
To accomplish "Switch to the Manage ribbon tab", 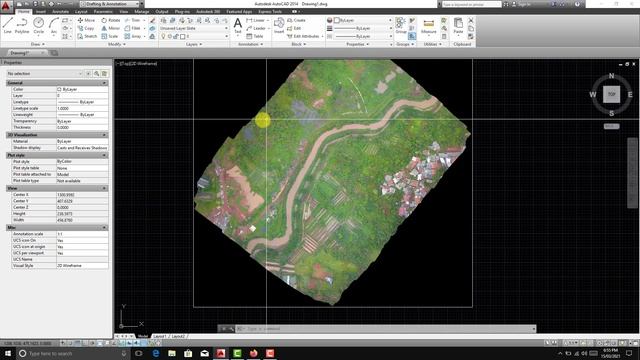I will pyautogui.click(x=142, y=11).
